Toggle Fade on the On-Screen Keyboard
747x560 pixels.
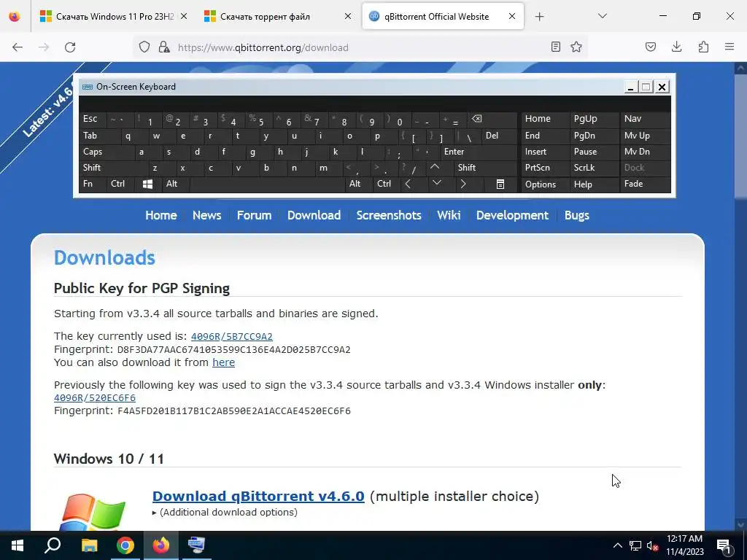645,184
